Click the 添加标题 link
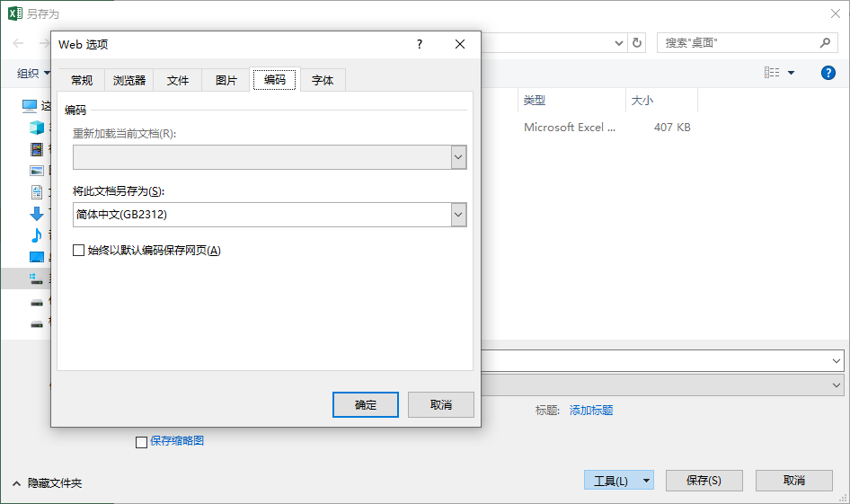Screen dimensions: 850x504 click(591, 410)
